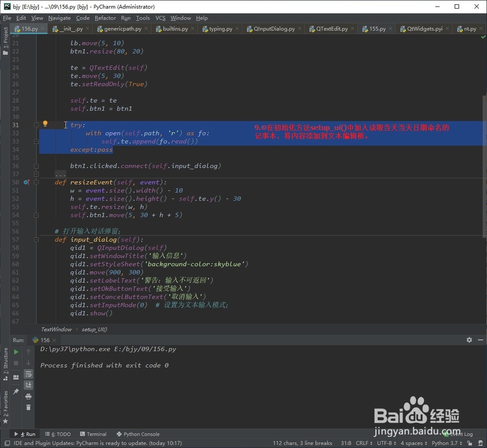The image size is (487, 448).
Task: Toggle scroll to end in Run console
Action: 28,385
